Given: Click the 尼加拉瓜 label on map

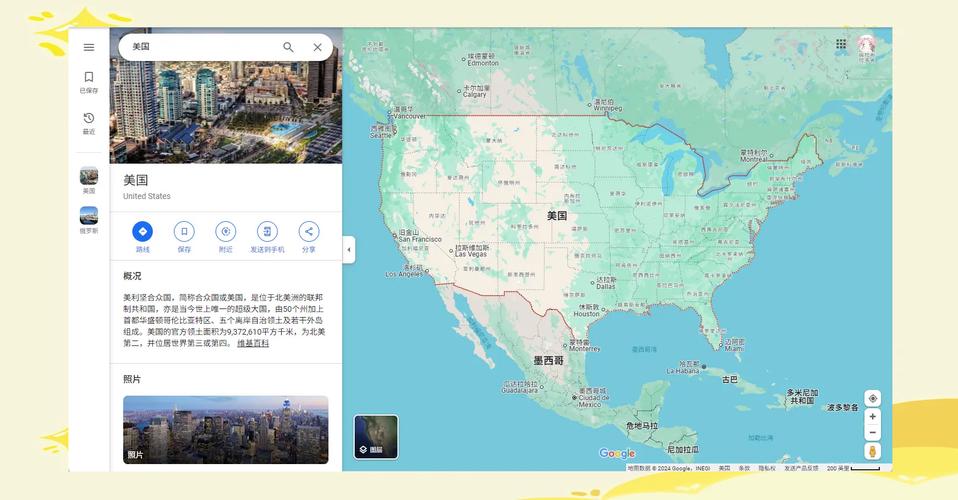Looking at the screenshot, I should [x=682, y=449].
